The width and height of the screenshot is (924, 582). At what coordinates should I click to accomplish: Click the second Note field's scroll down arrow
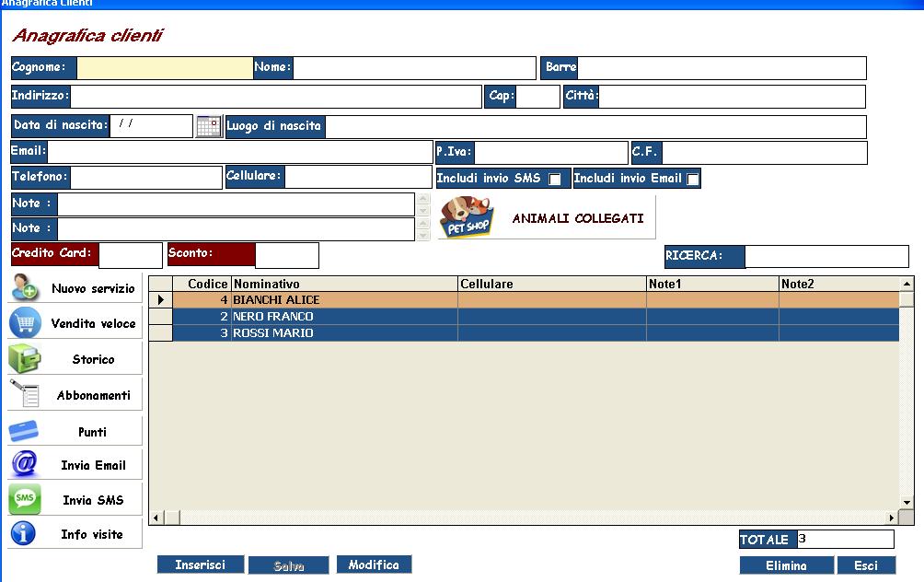click(423, 235)
